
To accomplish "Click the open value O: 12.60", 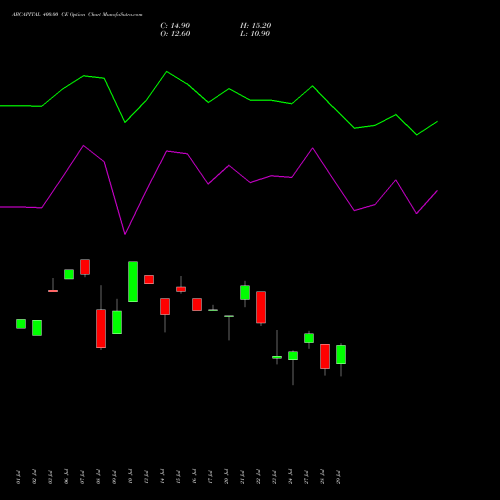I will click(x=175, y=34).
